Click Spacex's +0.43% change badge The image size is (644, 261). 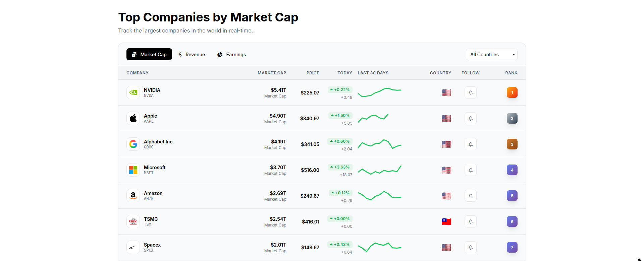pos(340,244)
